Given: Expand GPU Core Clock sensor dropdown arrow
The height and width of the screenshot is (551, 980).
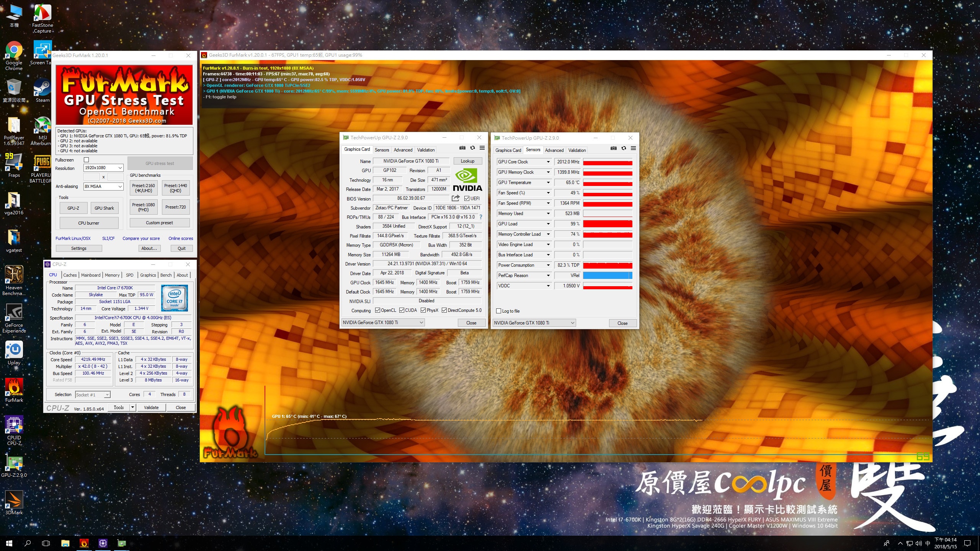Looking at the screenshot, I should click(x=548, y=162).
